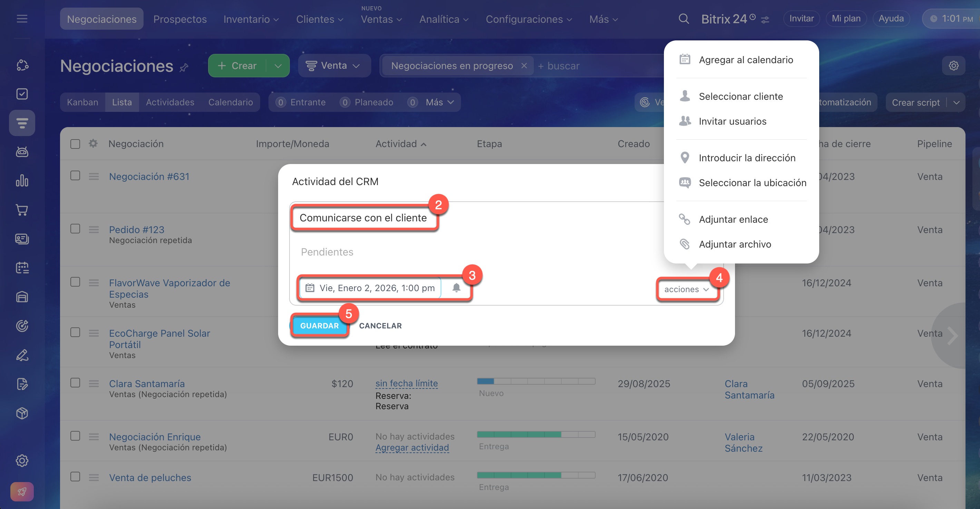
Task: Click the Agregar actividad link
Action: click(412, 448)
